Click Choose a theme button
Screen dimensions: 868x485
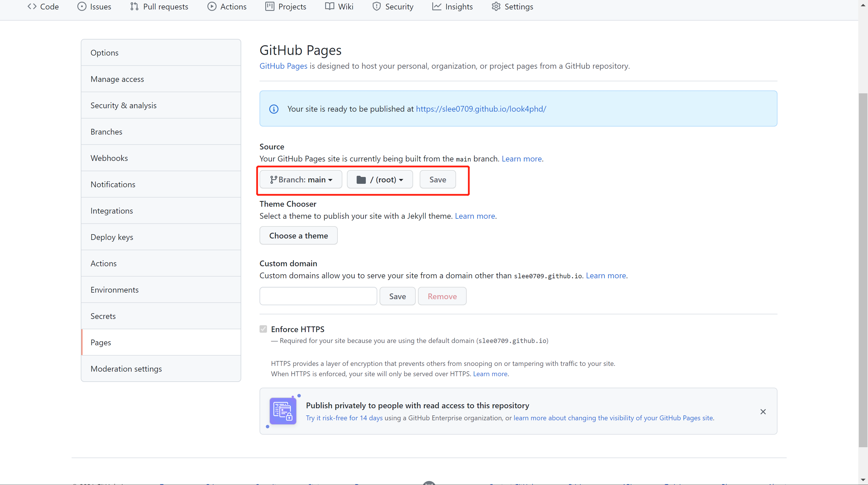click(x=298, y=235)
